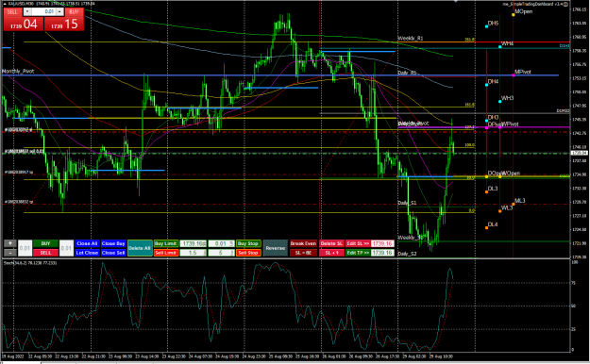Viewport: 590px width, 364px height.
Task: Click the plus button on the dashboard
Action: (x=10, y=243)
